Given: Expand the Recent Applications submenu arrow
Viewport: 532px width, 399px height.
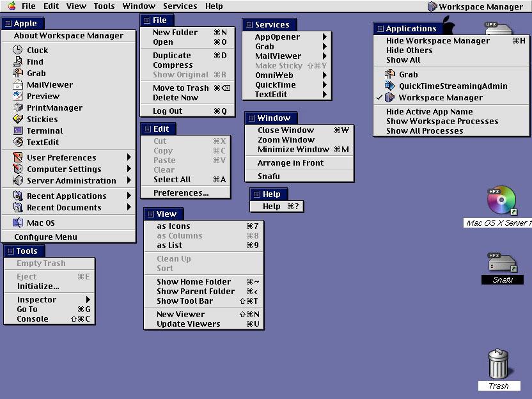Looking at the screenshot, I should (x=129, y=195).
